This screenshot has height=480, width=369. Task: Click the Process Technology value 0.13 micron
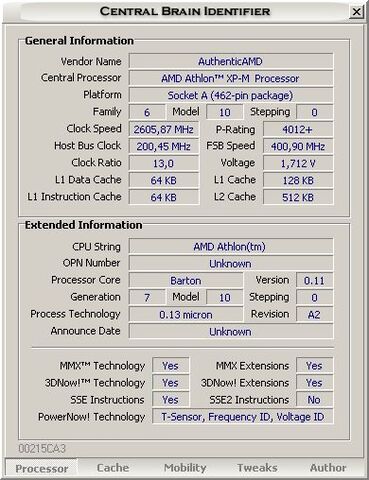tap(186, 315)
